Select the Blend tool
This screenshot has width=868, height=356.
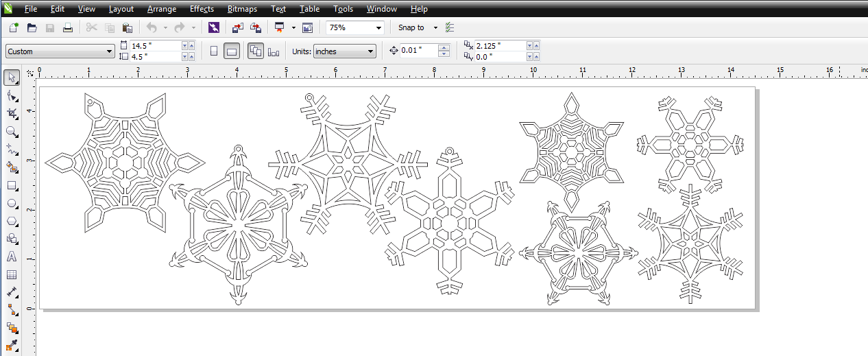coord(12,328)
